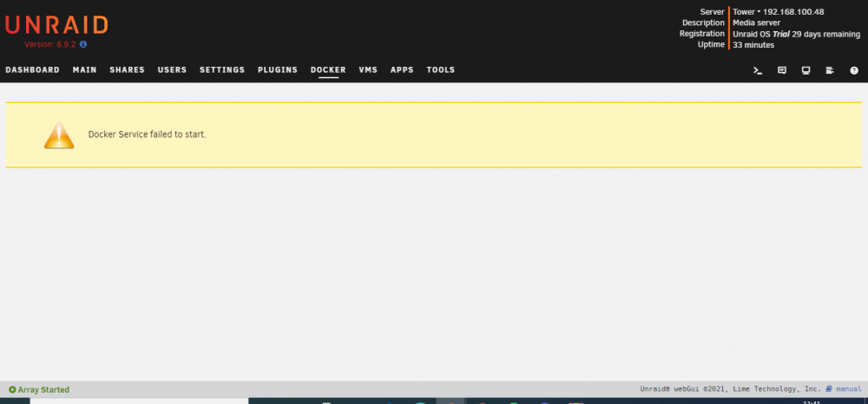Open the system log icon
Image resolution: width=868 pixels, height=404 pixels.
829,70
